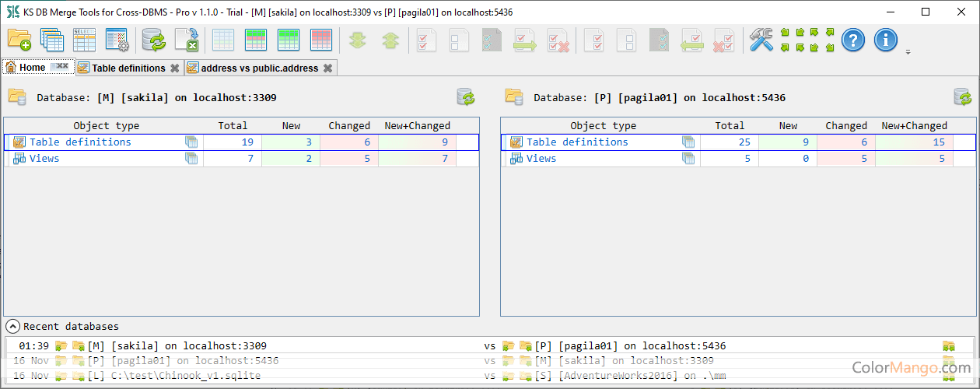Show only new items with all-green grid icon
980x389 pixels.
[x=289, y=40]
